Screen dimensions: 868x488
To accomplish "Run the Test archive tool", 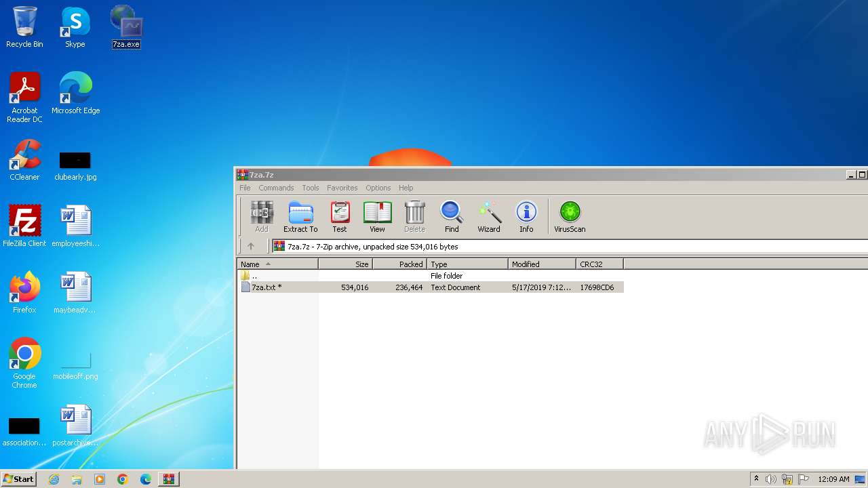I will 340,217.
